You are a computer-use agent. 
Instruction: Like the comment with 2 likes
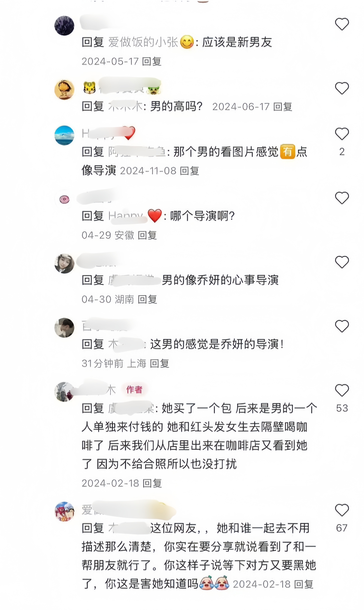[x=342, y=134]
